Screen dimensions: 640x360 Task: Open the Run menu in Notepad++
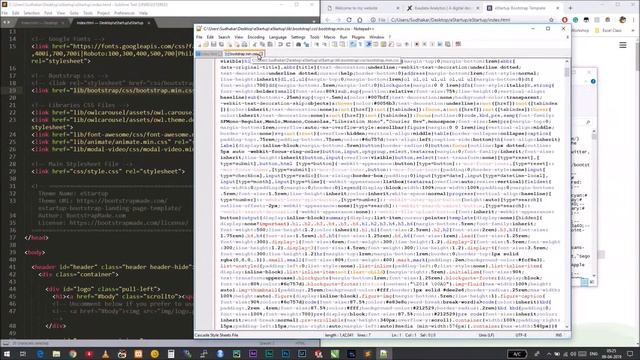click(343, 37)
